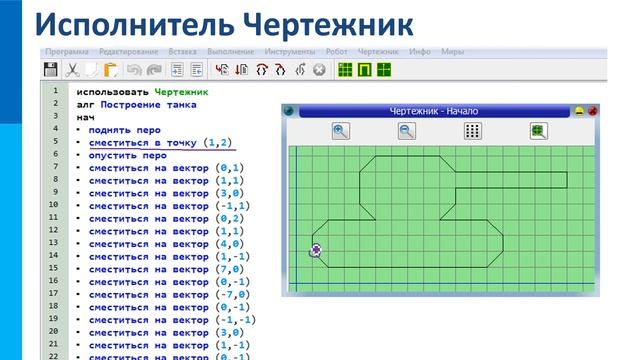Open the Вставка menu
The image size is (640, 360).
click(182, 52)
